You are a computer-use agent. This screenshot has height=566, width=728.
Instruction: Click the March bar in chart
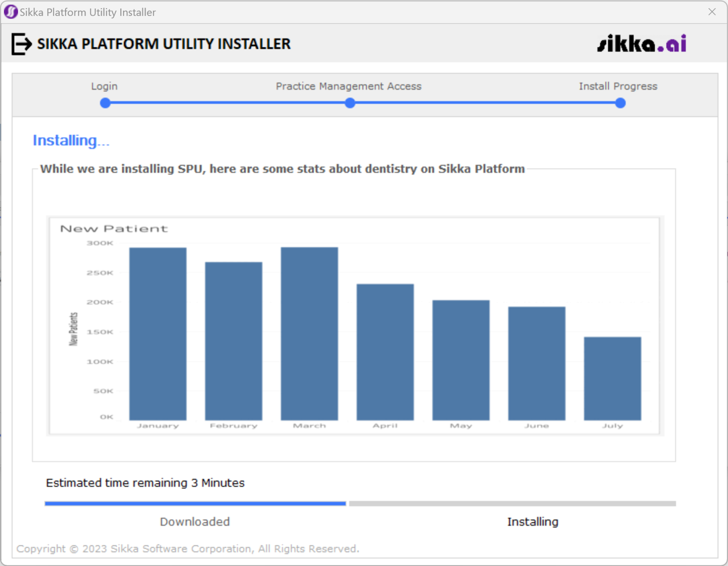309,334
